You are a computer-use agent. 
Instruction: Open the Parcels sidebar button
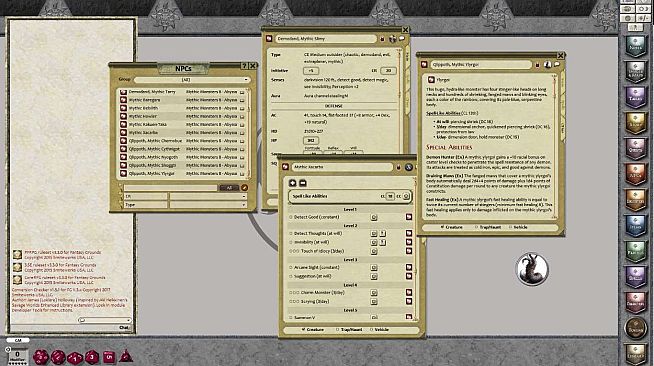coord(635,251)
